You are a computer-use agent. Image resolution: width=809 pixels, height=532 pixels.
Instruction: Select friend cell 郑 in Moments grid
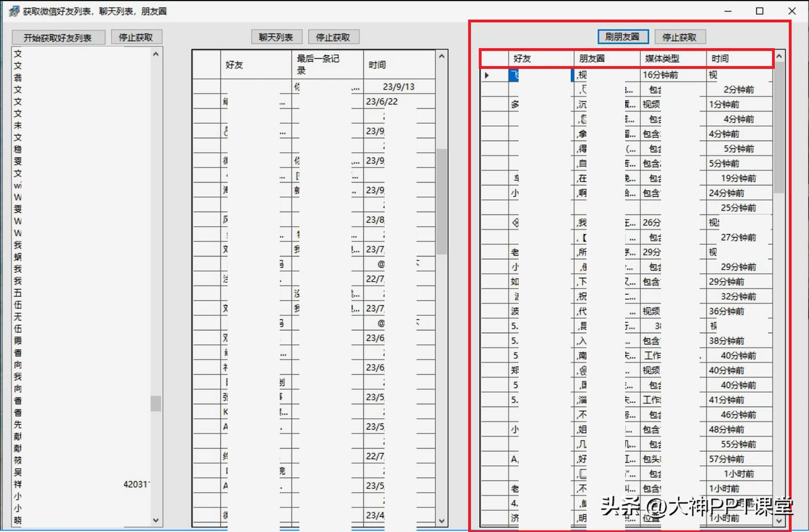[541, 370]
